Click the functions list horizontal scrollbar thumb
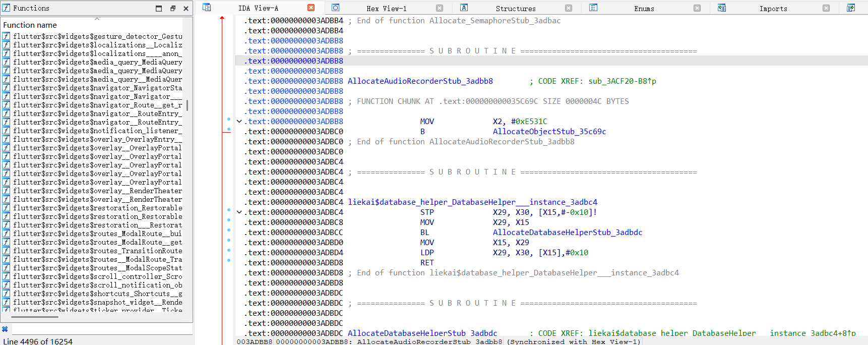Viewport: 868px width, 345px height. coord(35,317)
